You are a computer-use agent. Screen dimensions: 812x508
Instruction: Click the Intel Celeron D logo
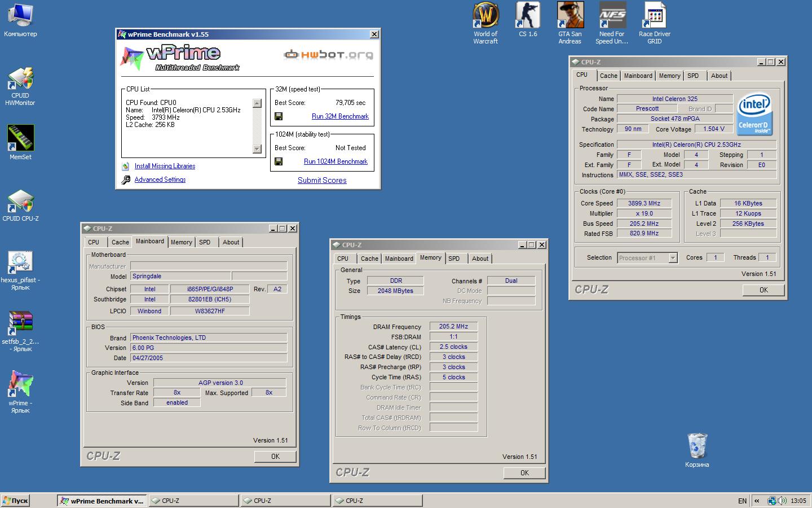click(754, 115)
